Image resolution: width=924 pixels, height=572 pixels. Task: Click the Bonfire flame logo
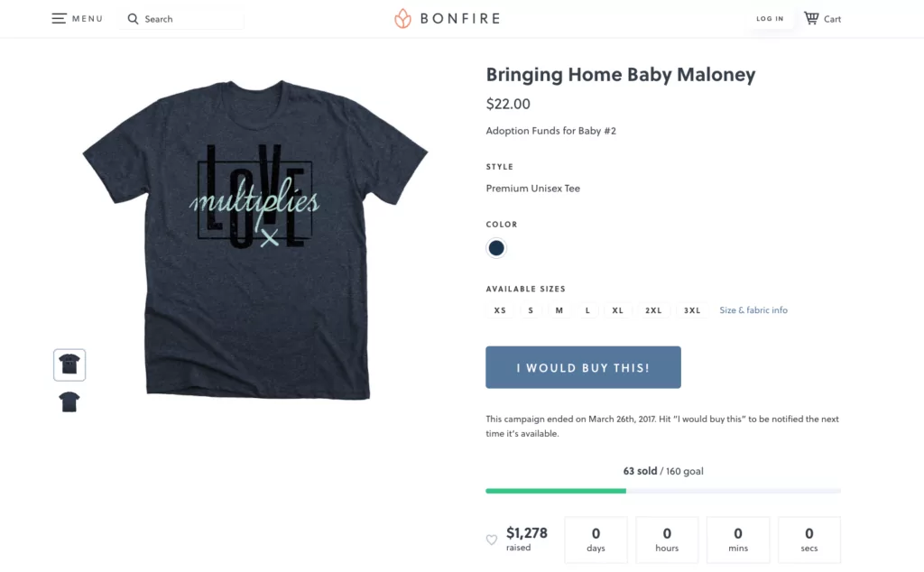pyautogui.click(x=402, y=18)
